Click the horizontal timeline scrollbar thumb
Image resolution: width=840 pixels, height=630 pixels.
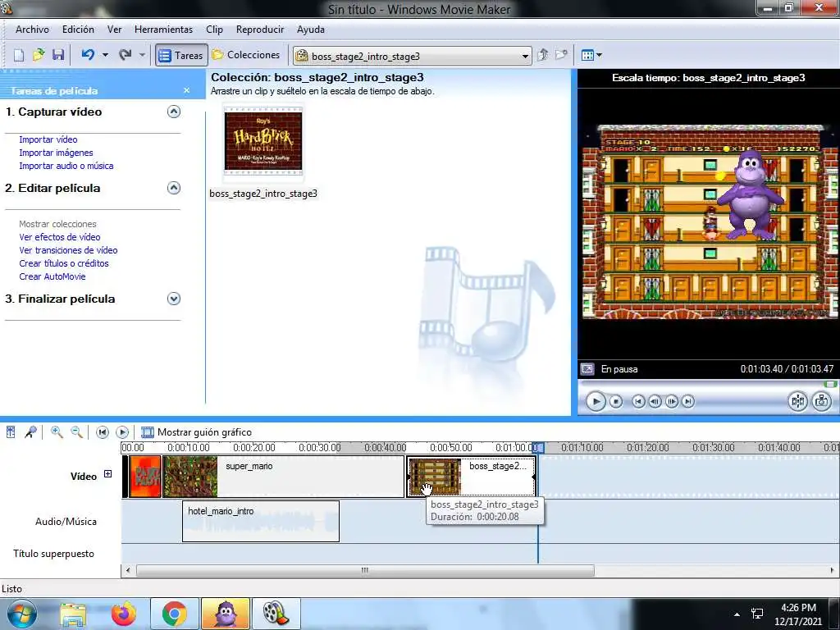pyautogui.click(x=365, y=571)
